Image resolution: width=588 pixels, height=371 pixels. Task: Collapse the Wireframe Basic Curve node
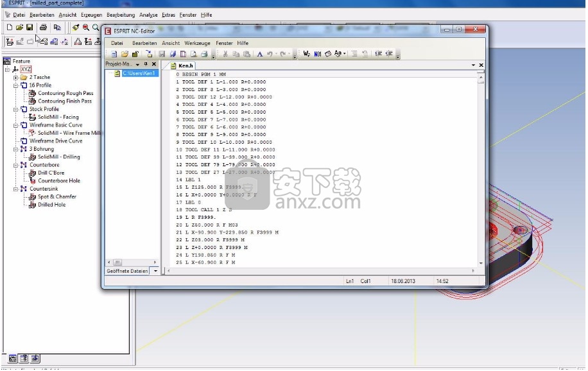pyautogui.click(x=16, y=125)
